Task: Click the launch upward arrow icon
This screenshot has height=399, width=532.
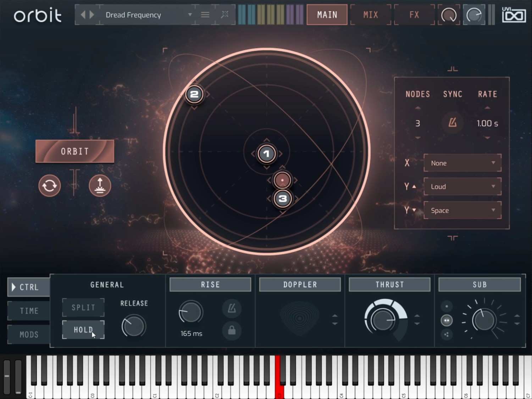Action: [100, 186]
